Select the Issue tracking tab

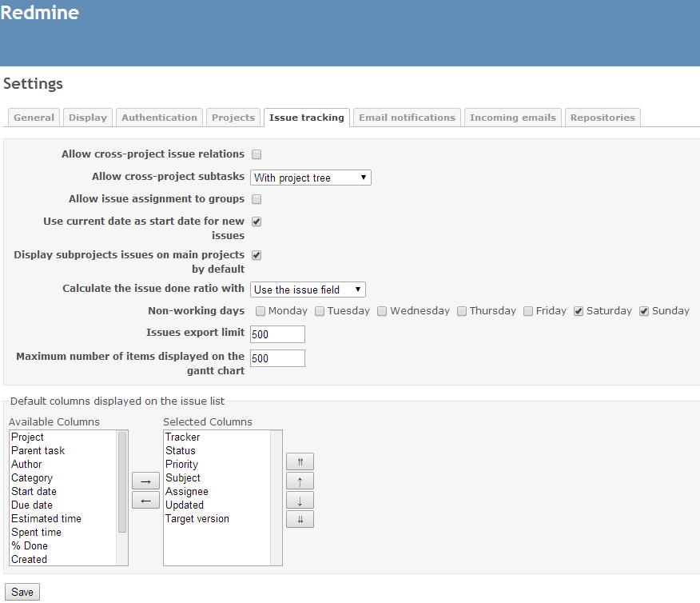coord(307,118)
